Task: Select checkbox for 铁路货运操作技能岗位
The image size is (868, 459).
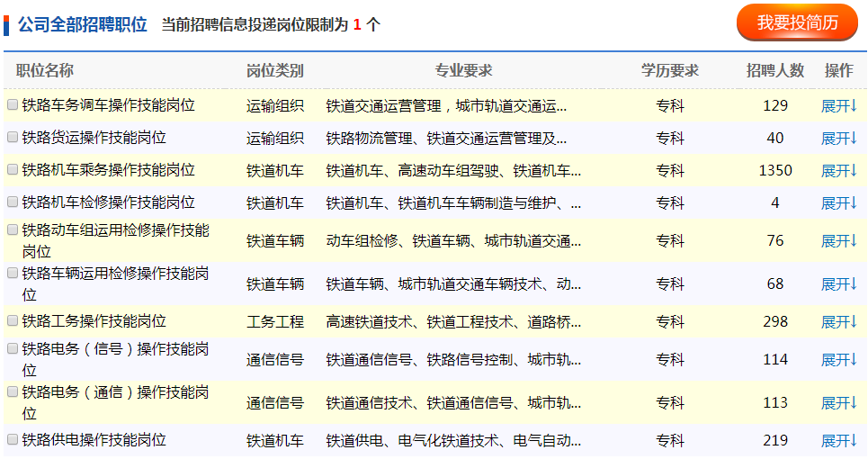Action: [13, 138]
